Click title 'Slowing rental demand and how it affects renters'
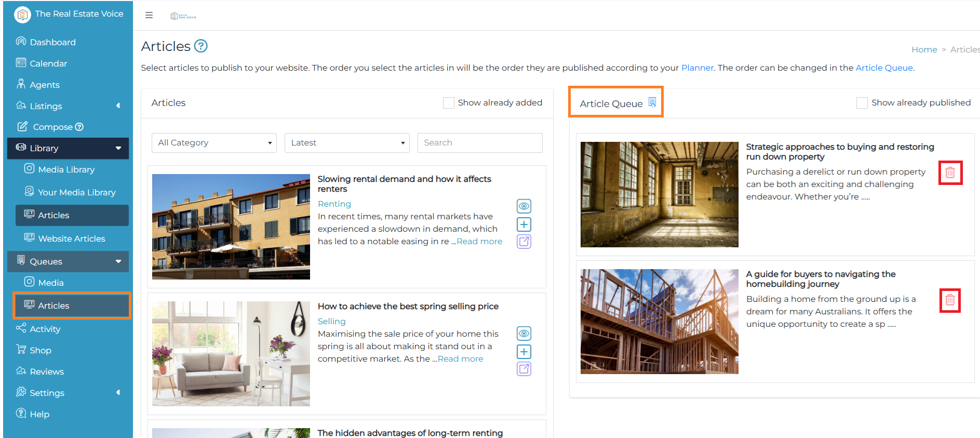The width and height of the screenshot is (980, 438). pos(404,184)
